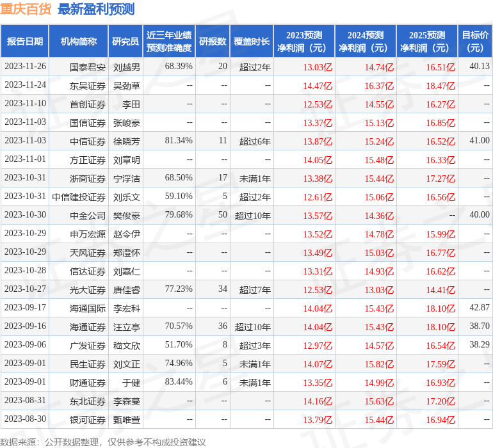
Task: Click the accuracy value 51.70%
Action: [x=179, y=344]
